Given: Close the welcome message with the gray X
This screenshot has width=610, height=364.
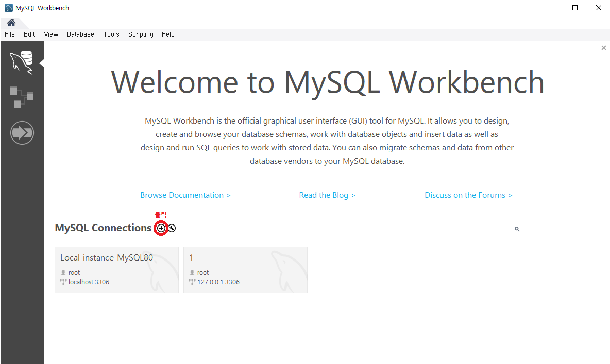Looking at the screenshot, I should point(604,48).
